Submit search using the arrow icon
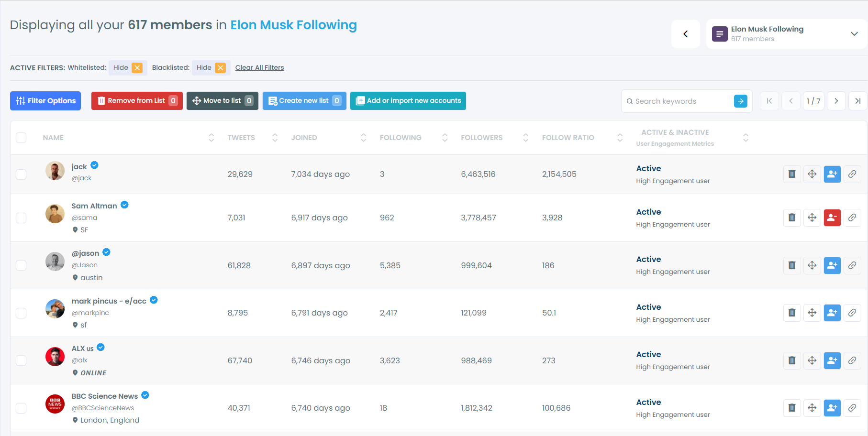Image resolution: width=868 pixels, height=436 pixels. (741, 101)
